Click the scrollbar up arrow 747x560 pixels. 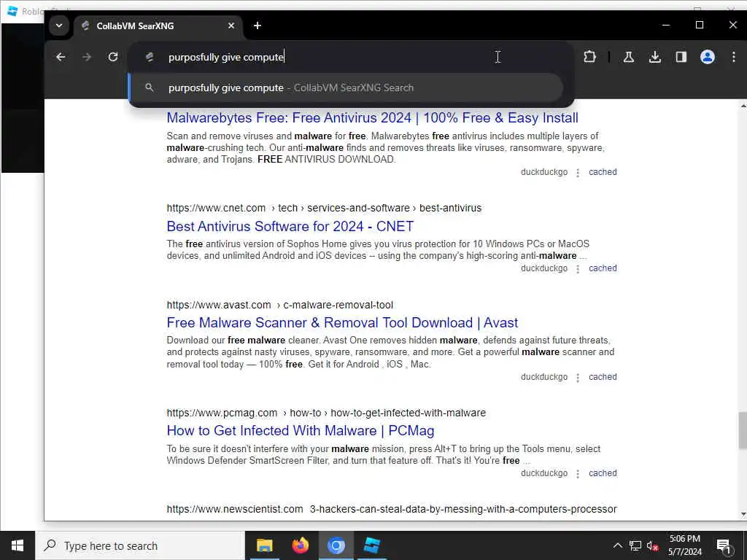(x=743, y=106)
